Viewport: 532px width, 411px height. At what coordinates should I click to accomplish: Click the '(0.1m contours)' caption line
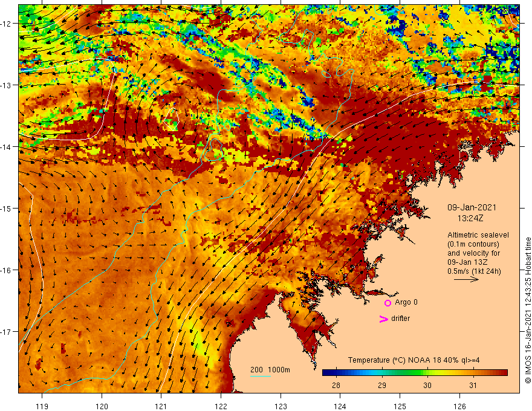pyautogui.click(x=473, y=244)
